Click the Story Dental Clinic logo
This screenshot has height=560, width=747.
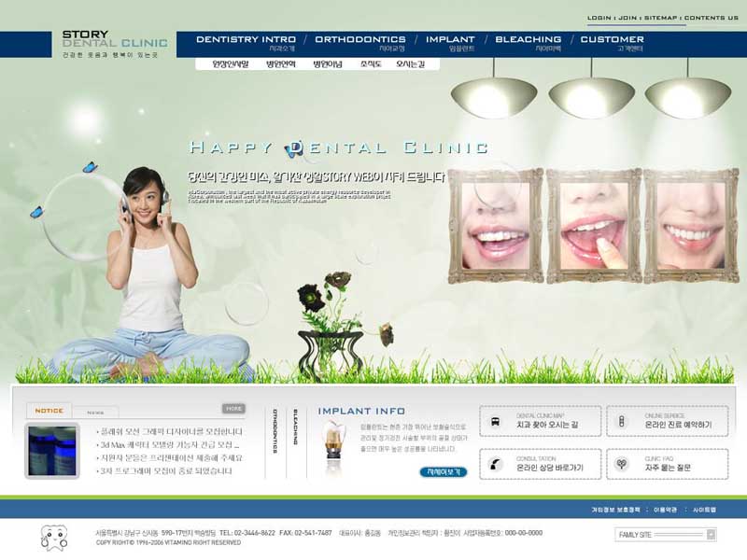(x=114, y=44)
